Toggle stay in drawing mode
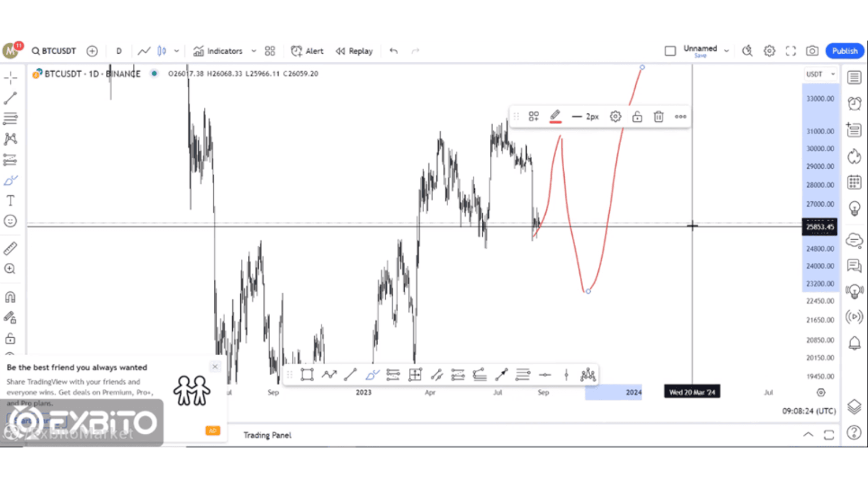Screen dimensions: 868x488 10,318
